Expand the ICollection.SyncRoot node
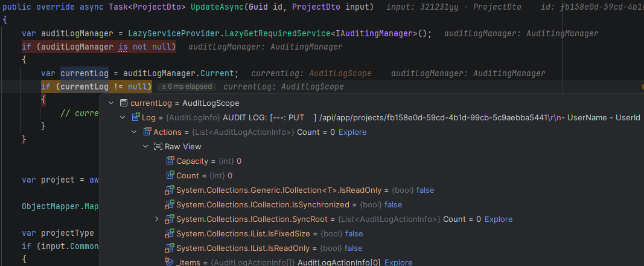 pyautogui.click(x=157, y=219)
